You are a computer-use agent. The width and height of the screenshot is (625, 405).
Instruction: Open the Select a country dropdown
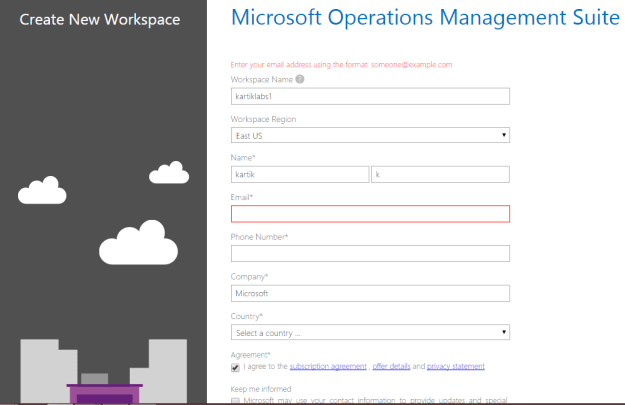[370, 332]
